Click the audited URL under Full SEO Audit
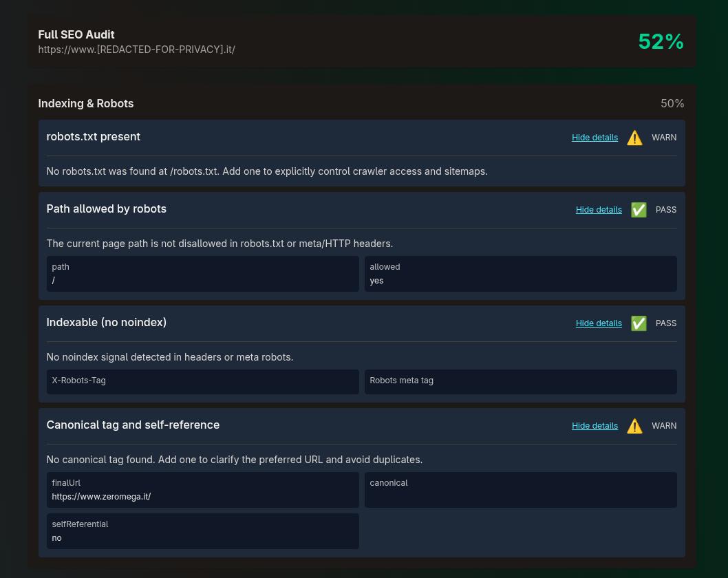This screenshot has width=728, height=578. coord(136,50)
